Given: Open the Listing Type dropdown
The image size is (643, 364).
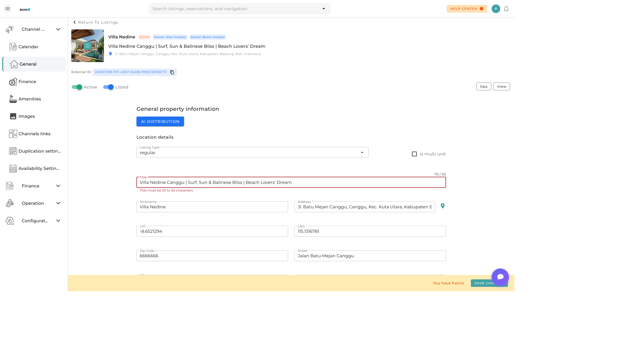Looking at the screenshot, I should pyautogui.click(x=252, y=153).
